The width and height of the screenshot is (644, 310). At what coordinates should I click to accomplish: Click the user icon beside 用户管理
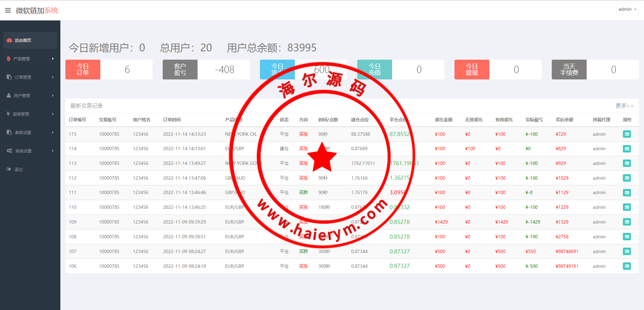pos(9,96)
